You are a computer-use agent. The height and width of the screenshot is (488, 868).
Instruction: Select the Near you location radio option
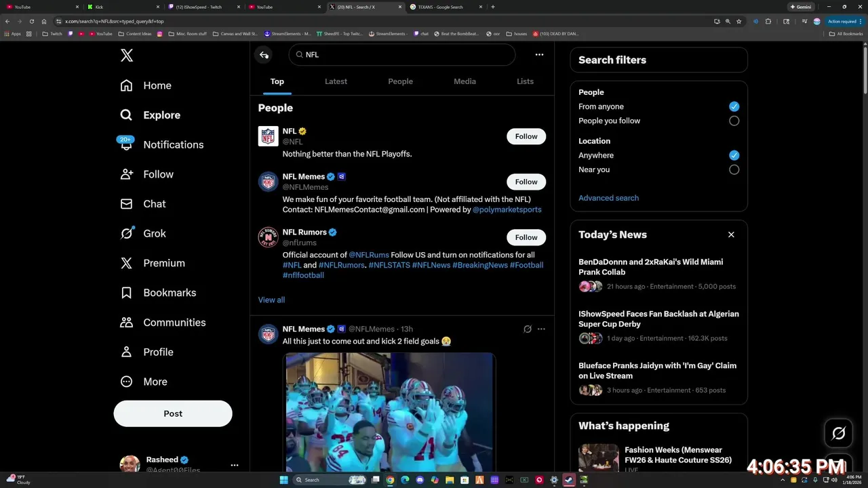[x=734, y=169]
